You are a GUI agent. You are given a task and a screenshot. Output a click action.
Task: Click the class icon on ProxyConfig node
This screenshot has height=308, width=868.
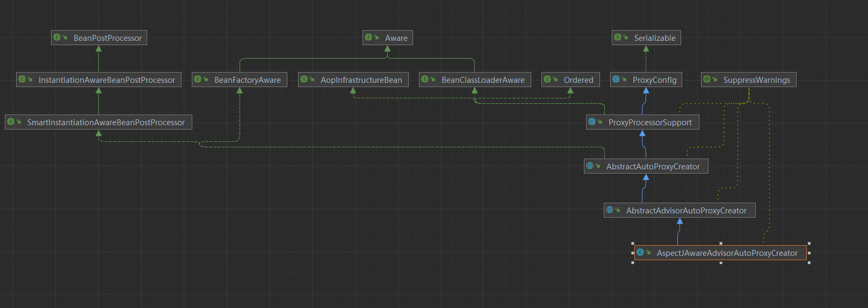click(x=616, y=80)
